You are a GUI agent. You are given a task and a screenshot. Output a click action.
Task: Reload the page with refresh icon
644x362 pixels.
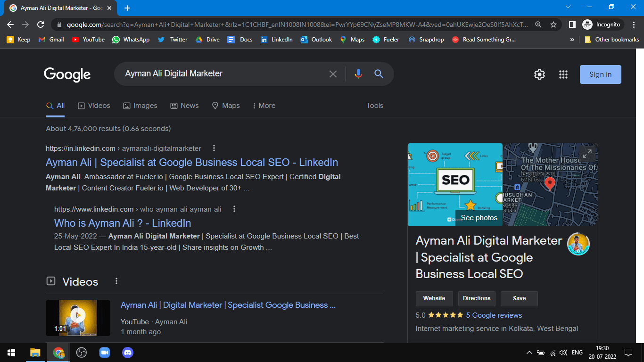click(41, 25)
